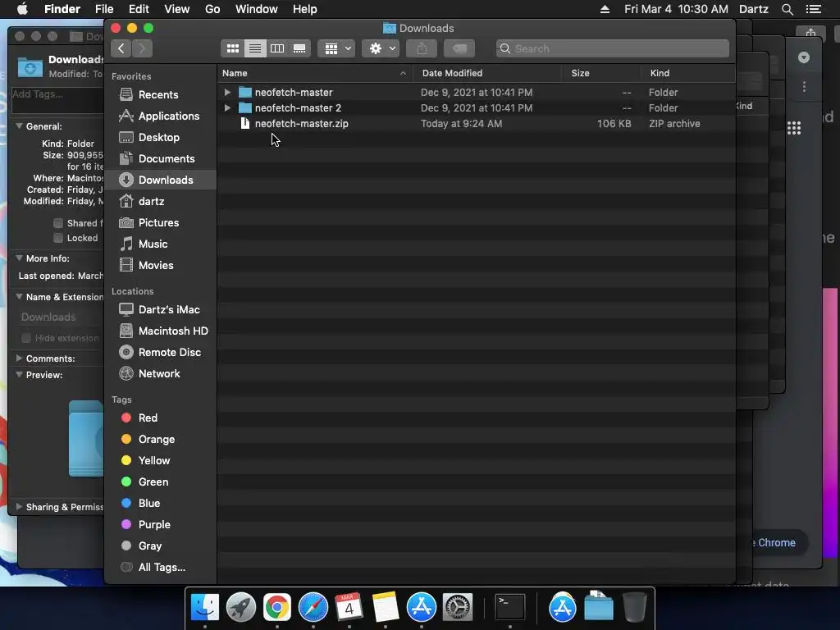Open Desktop in the sidebar
This screenshot has height=630, width=840.
[161, 137]
